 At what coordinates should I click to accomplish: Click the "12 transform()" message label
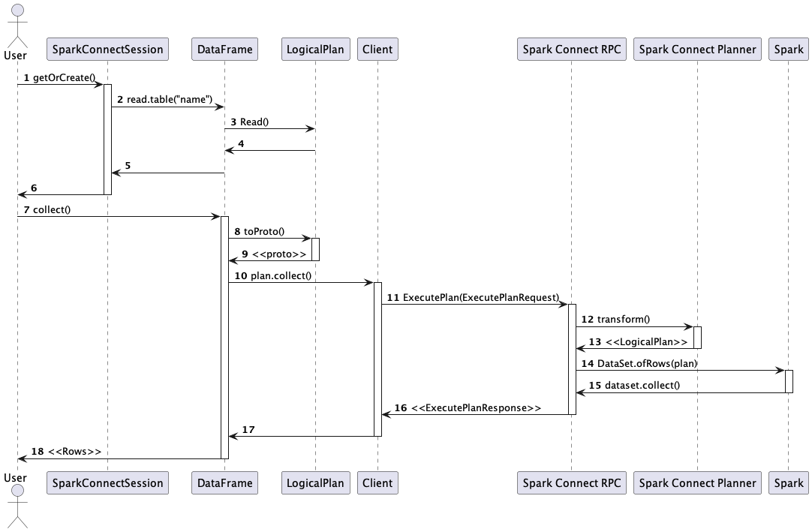coord(615,319)
